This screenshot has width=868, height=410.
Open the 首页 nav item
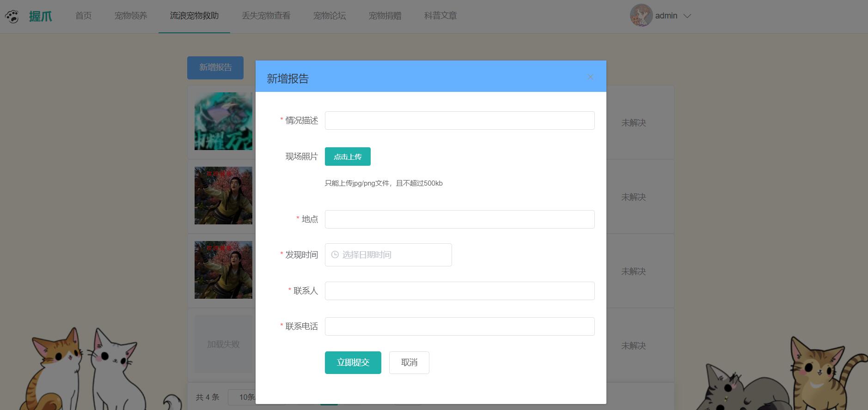tap(83, 16)
